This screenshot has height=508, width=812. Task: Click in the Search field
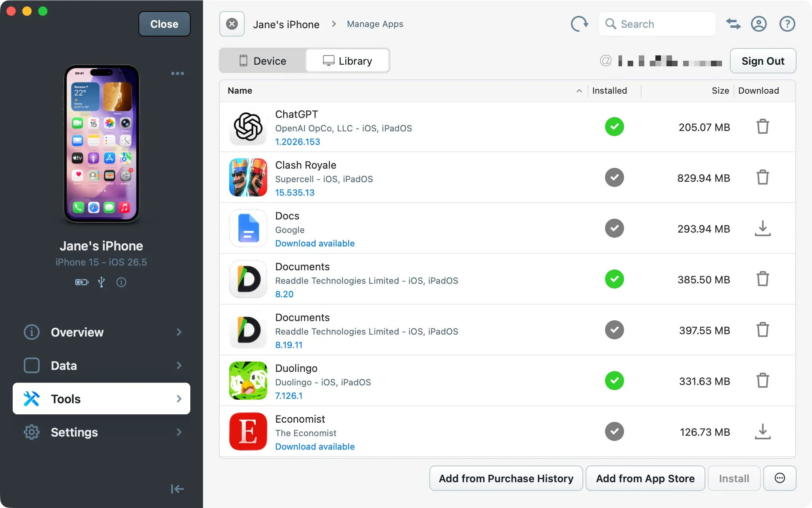click(x=657, y=24)
